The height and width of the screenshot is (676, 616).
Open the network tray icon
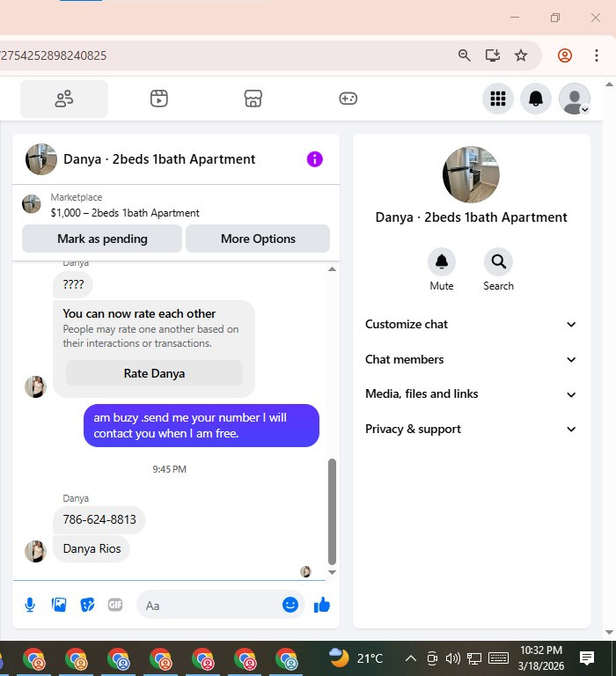pyautogui.click(x=474, y=658)
